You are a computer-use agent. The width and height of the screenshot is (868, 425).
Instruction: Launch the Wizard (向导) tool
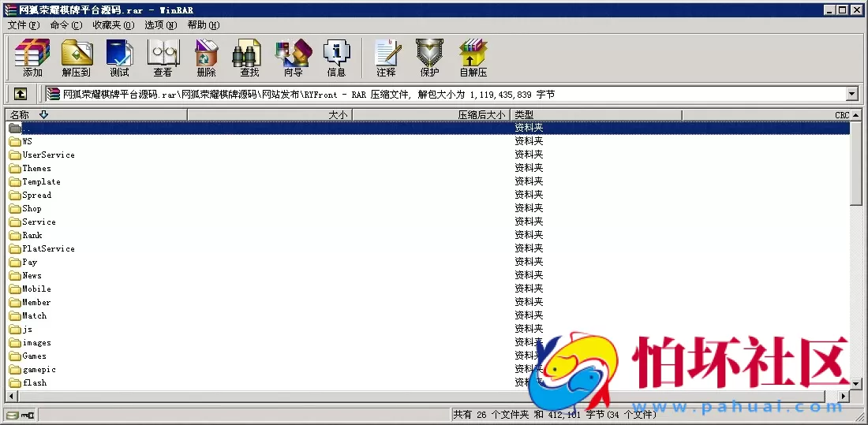(x=294, y=58)
